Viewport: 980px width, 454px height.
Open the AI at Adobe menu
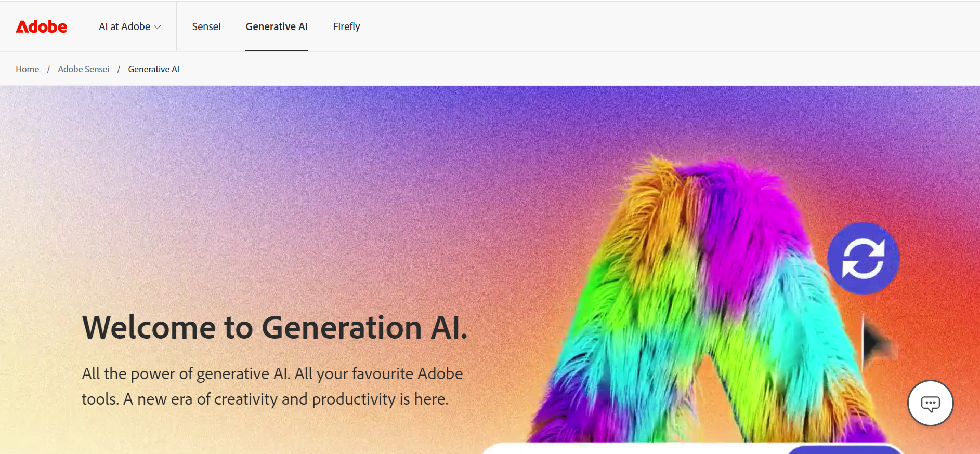tap(130, 26)
